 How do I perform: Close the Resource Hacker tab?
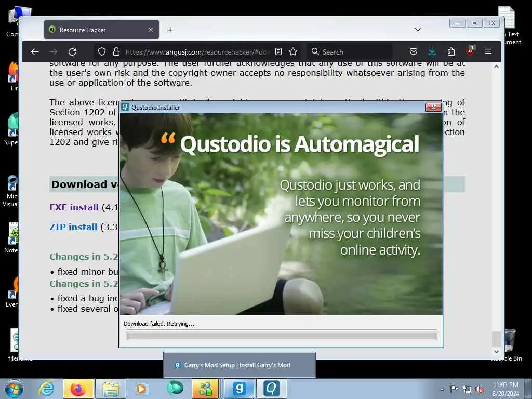point(151,30)
